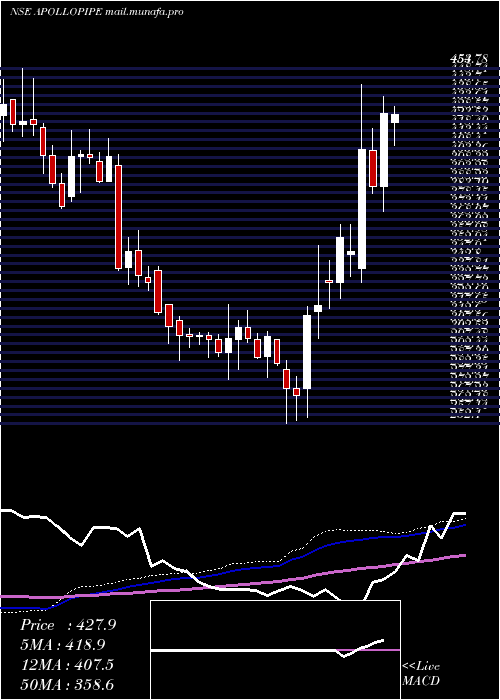Viewport: 500px width, 700px height.
Task: Select the "12MA : 407.5" value
Action: [x=67, y=665]
